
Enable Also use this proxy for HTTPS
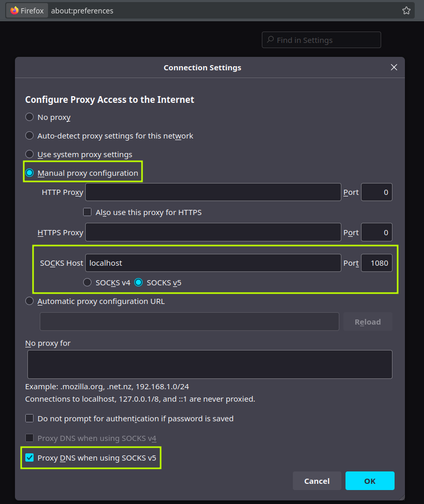tap(87, 212)
